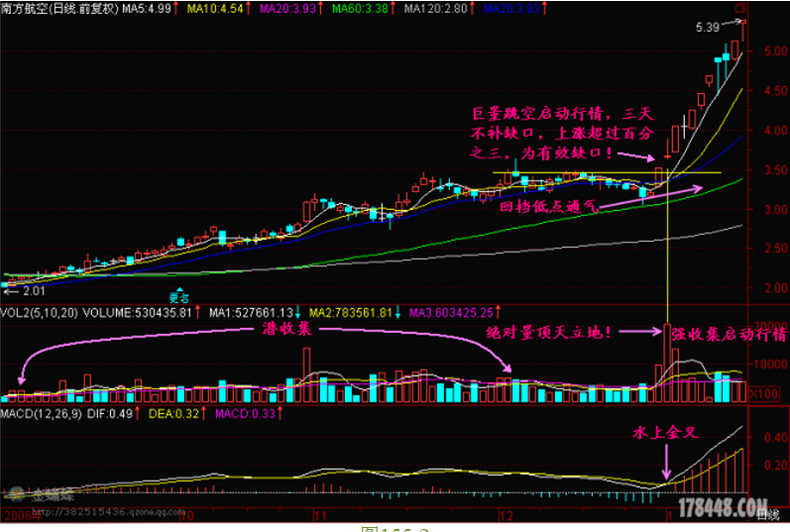The height and width of the screenshot is (532, 790).
Task: Click the red restore-window icon at chart corner
Action: click(x=740, y=8)
